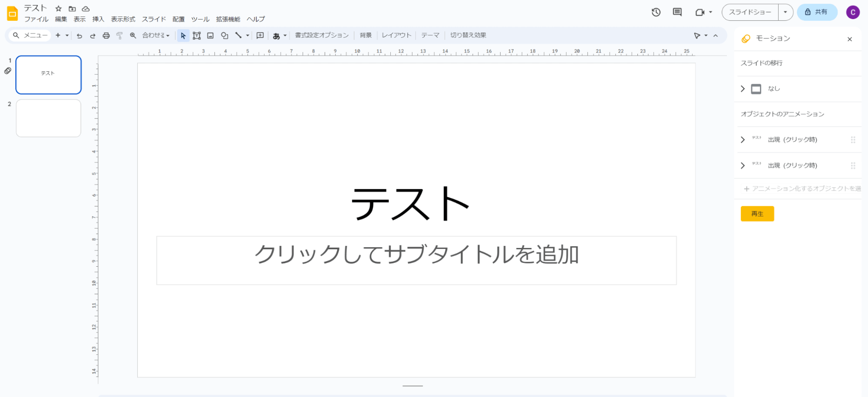868x397 pixels.
Task: Star the テスト presentation
Action: tap(59, 9)
